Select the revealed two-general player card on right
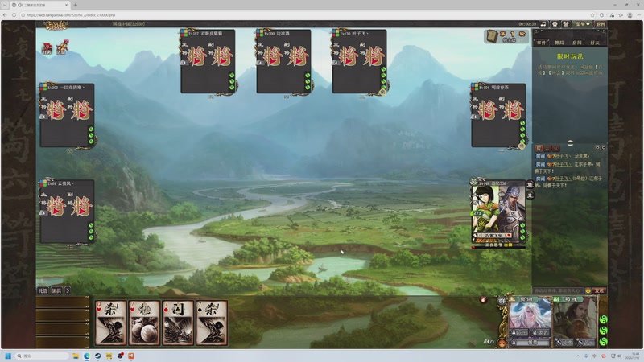The height and width of the screenshot is (362, 644). (x=498, y=212)
